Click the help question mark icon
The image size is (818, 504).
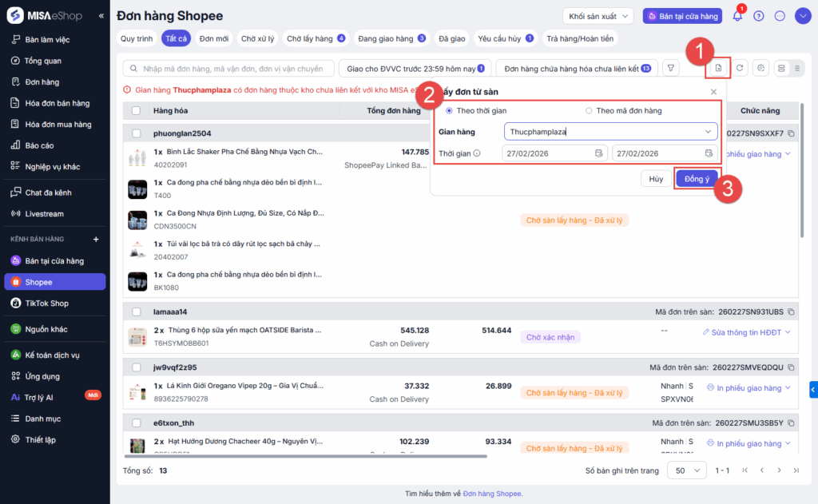[759, 16]
